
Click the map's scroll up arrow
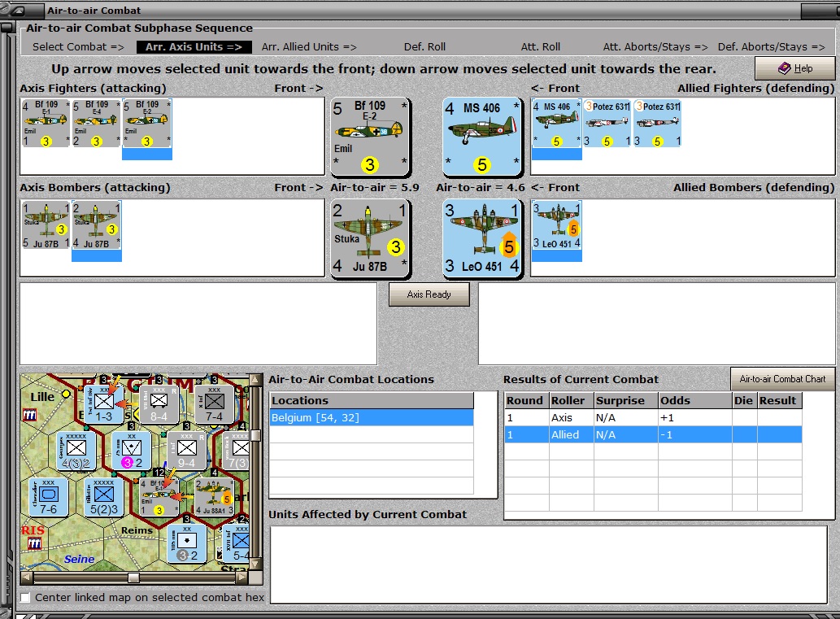(x=255, y=380)
